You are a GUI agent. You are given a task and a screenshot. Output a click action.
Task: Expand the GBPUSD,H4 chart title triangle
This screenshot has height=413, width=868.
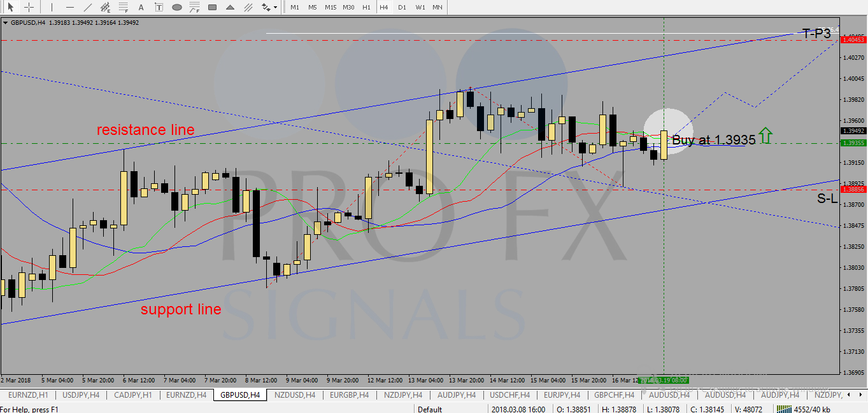6,22
